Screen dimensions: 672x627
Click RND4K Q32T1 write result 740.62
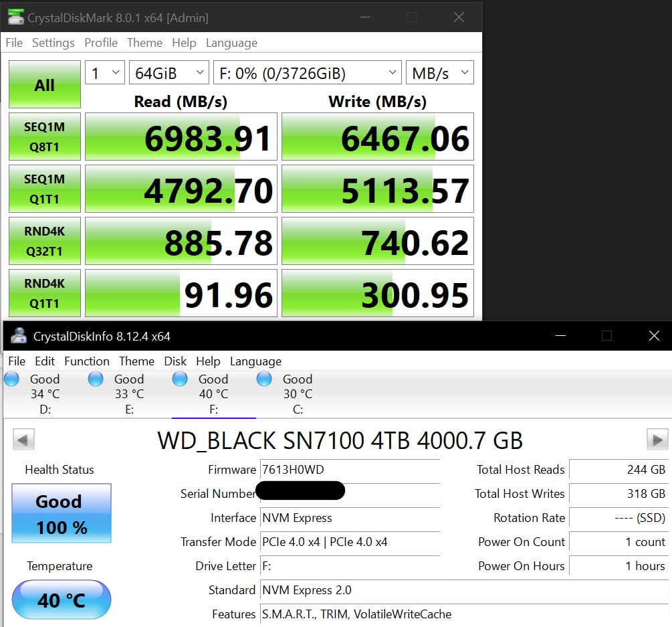tap(378, 241)
